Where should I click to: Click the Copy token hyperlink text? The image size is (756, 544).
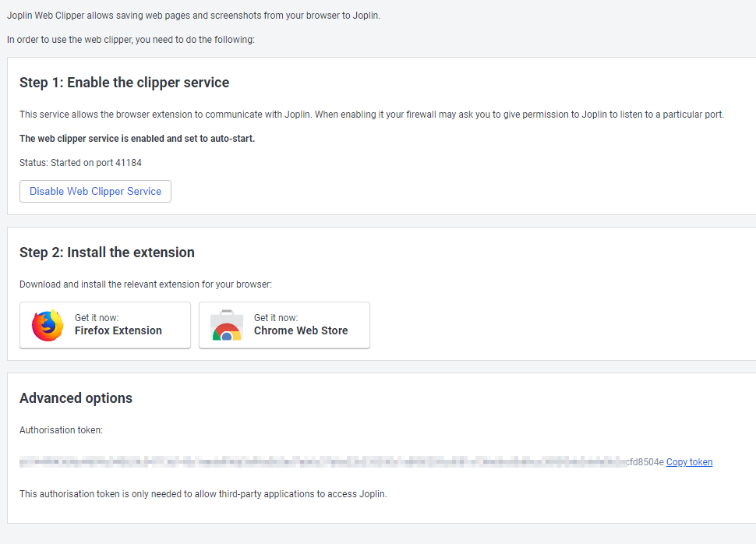tap(689, 461)
